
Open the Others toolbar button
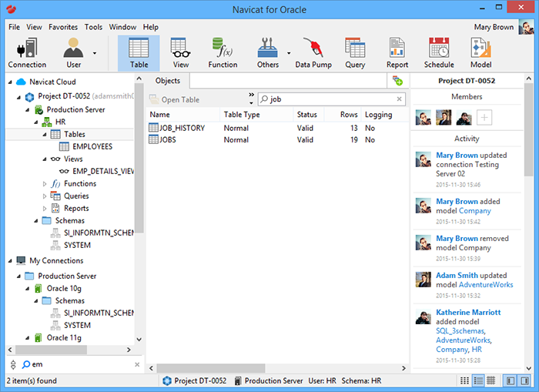pyautogui.click(x=268, y=53)
